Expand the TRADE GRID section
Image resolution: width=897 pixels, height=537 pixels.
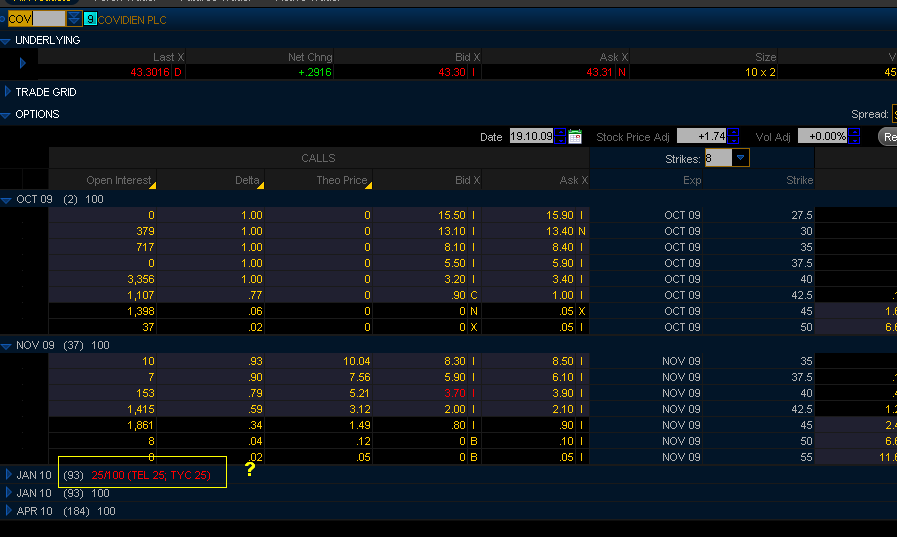click(x=7, y=92)
